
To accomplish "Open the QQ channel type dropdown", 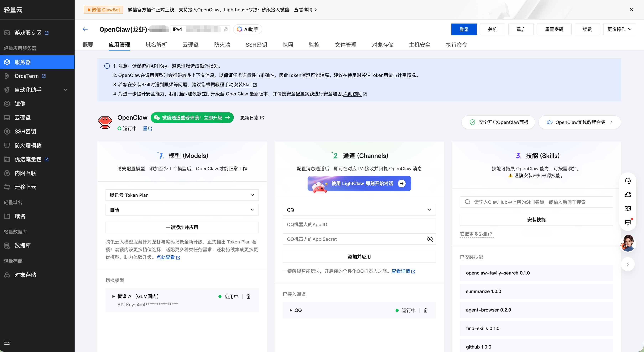I will tap(359, 210).
